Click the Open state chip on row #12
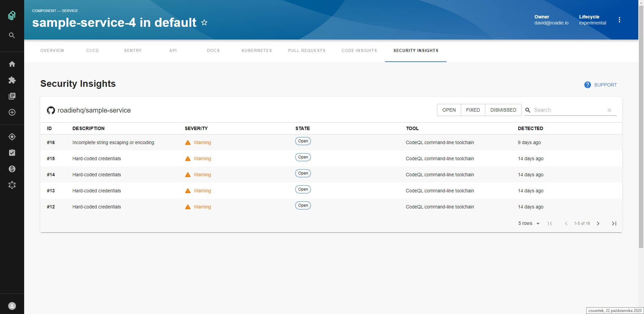Image resolution: width=644 pixels, height=314 pixels. (x=303, y=205)
